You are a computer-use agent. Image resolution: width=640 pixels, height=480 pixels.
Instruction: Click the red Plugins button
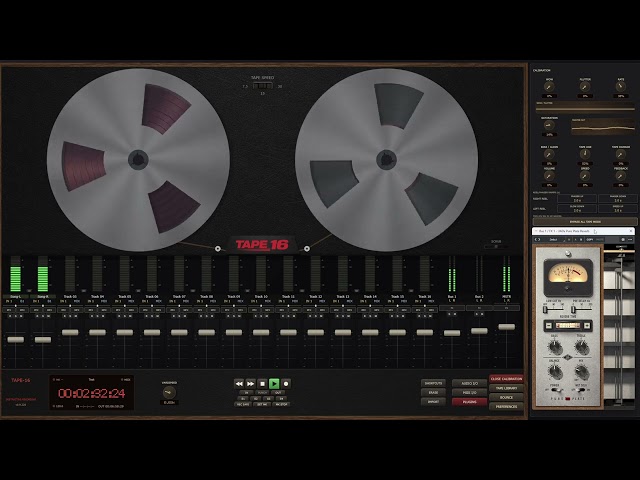coord(469,402)
